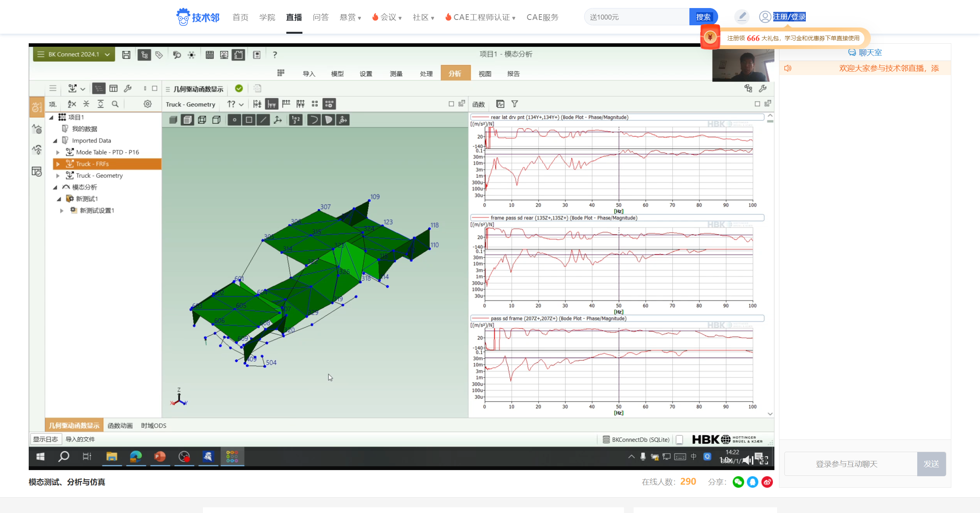Click the green validated checkmark icon

(239, 89)
